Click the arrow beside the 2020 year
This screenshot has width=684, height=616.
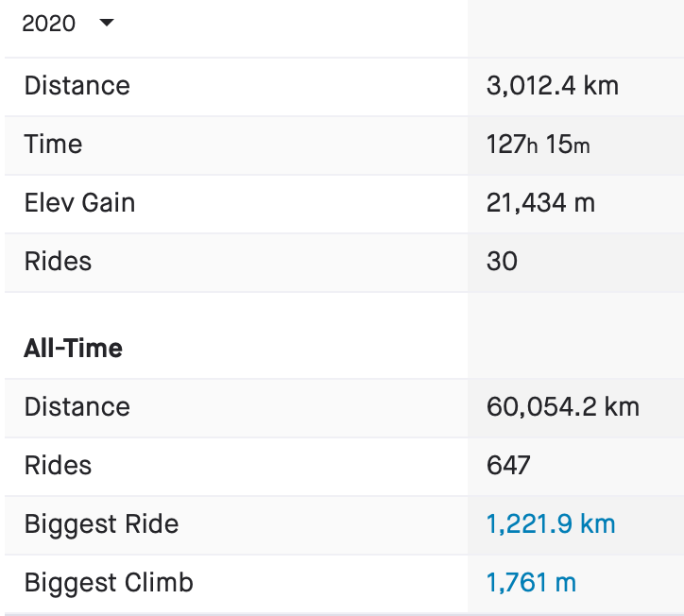click(x=106, y=23)
